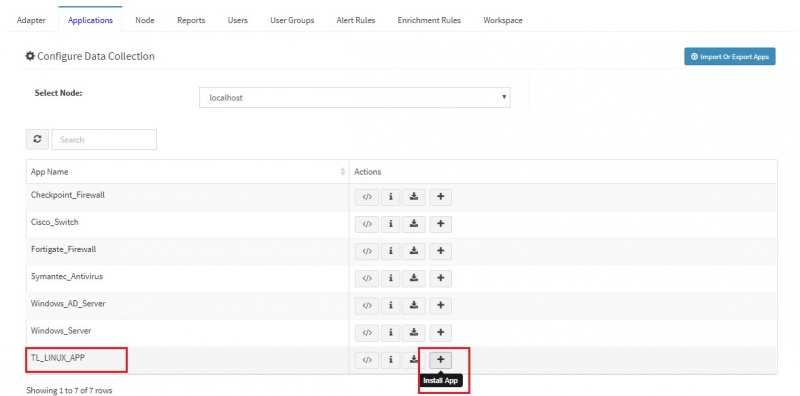Select the Checkpoint_Firewall app name
Image resolution: width=800 pixels, height=396 pixels.
pyautogui.click(x=68, y=195)
